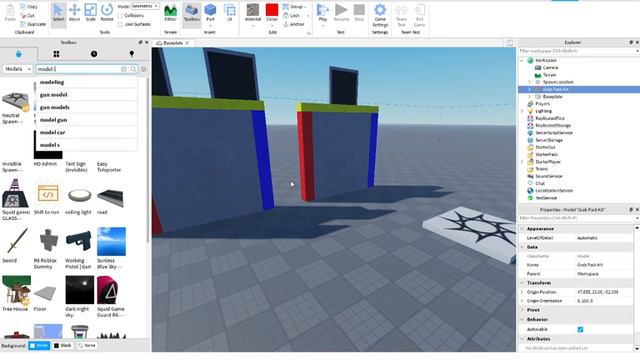Open the UI insert tool
Viewport: 640px width, 360px height.
coord(229,13)
